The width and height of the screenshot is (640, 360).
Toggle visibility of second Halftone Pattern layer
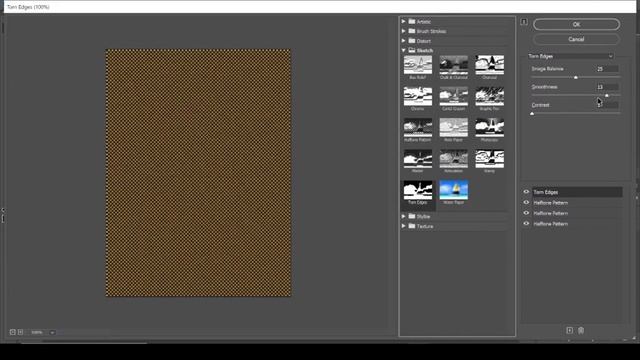pyautogui.click(x=526, y=213)
